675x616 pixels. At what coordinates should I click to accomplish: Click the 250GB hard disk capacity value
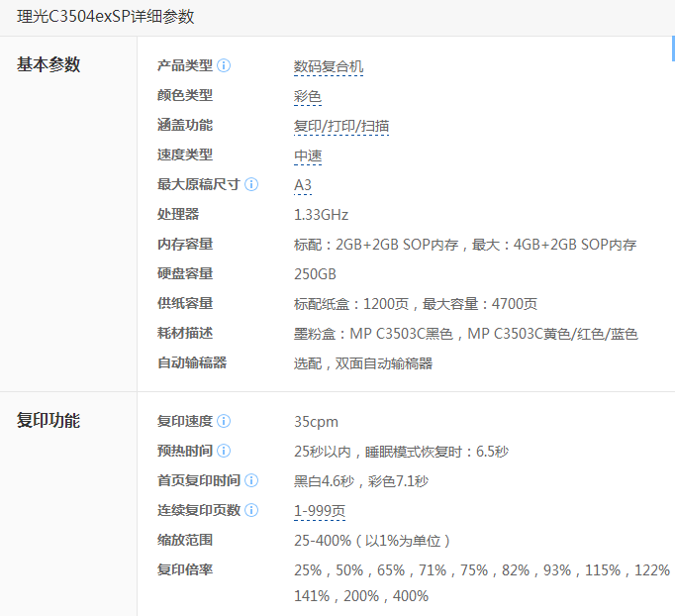coord(315,274)
